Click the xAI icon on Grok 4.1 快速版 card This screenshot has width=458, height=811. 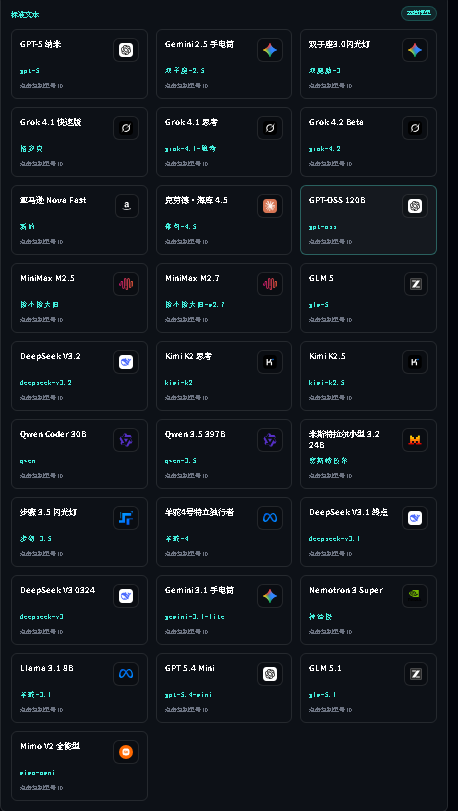(x=126, y=128)
